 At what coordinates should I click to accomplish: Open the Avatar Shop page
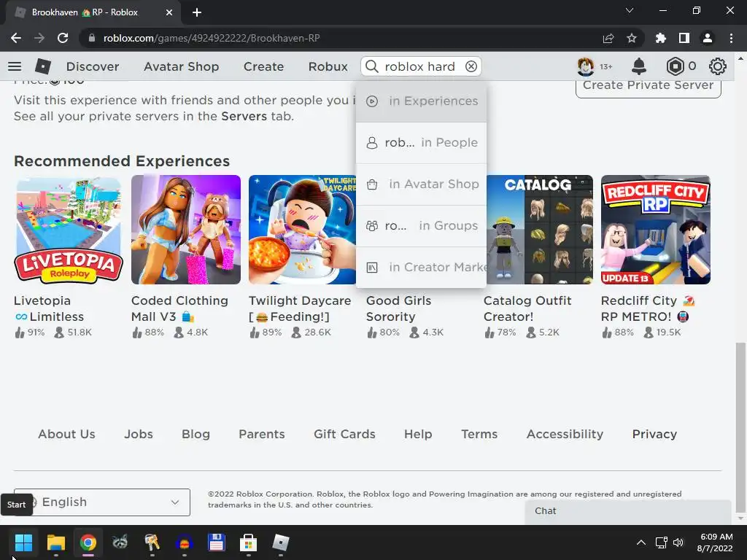coord(181,66)
